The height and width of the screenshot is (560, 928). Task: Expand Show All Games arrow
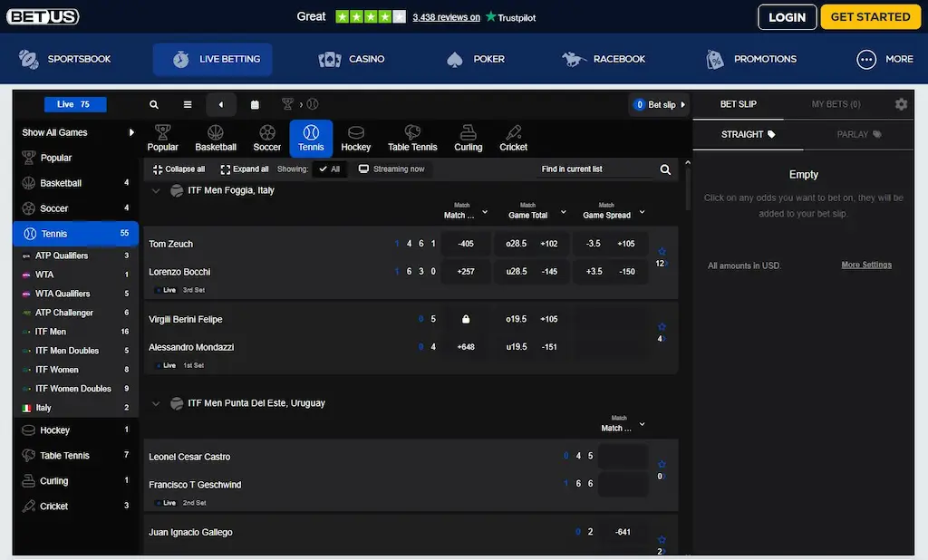click(131, 132)
